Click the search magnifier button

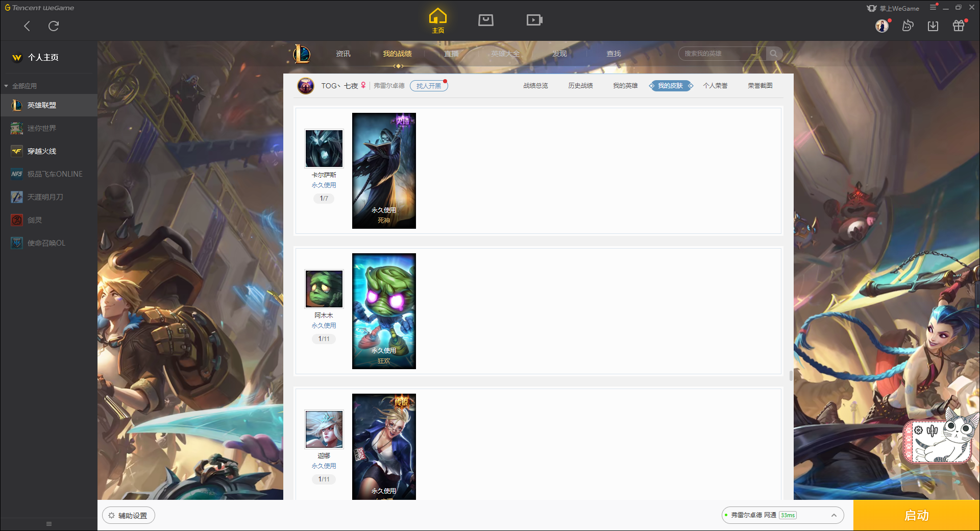(774, 54)
